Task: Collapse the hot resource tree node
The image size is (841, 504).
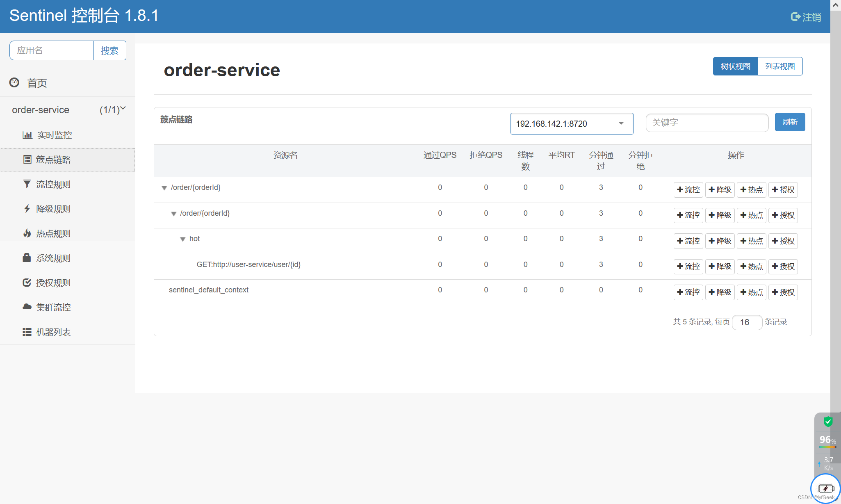Action: coord(183,239)
